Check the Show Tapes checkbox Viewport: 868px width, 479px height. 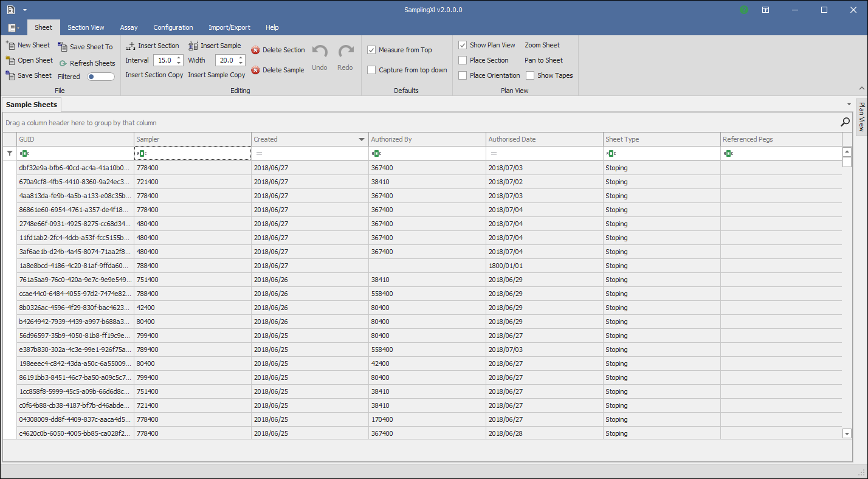(x=530, y=75)
